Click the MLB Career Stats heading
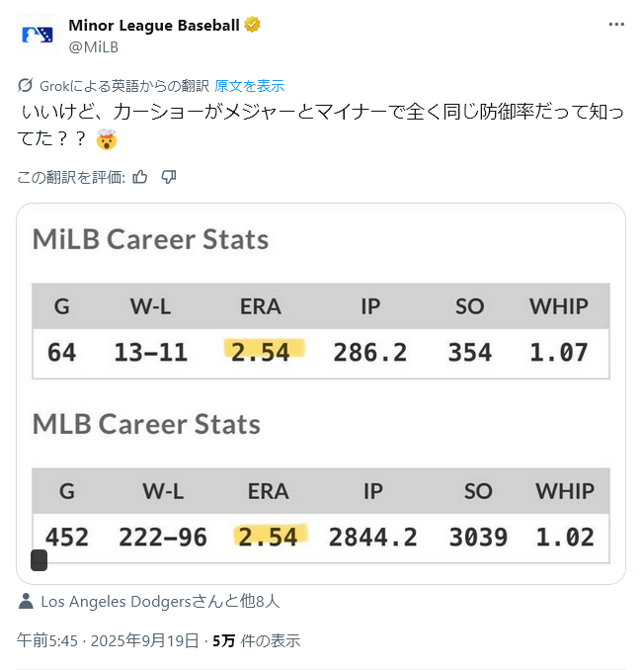Viewport: 644px width, 670px height. pyautogui.click(x=146, y=424)
